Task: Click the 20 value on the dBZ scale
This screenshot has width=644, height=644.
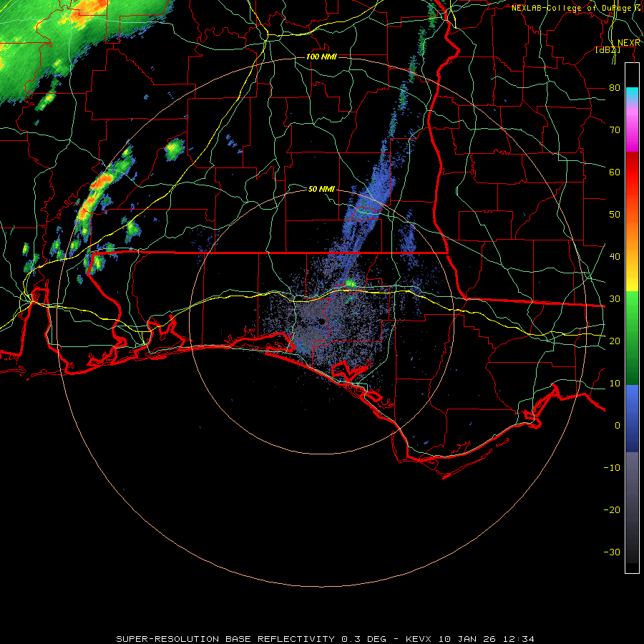Action: 615,341
